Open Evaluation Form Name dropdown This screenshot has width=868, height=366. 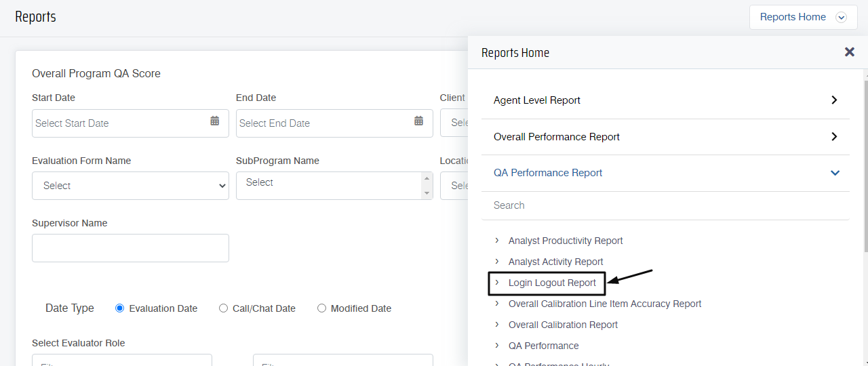click(130, 186)
